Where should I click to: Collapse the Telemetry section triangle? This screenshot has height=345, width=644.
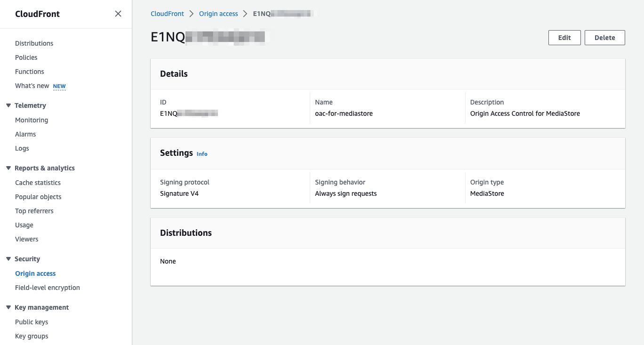[x=8, y=105]
